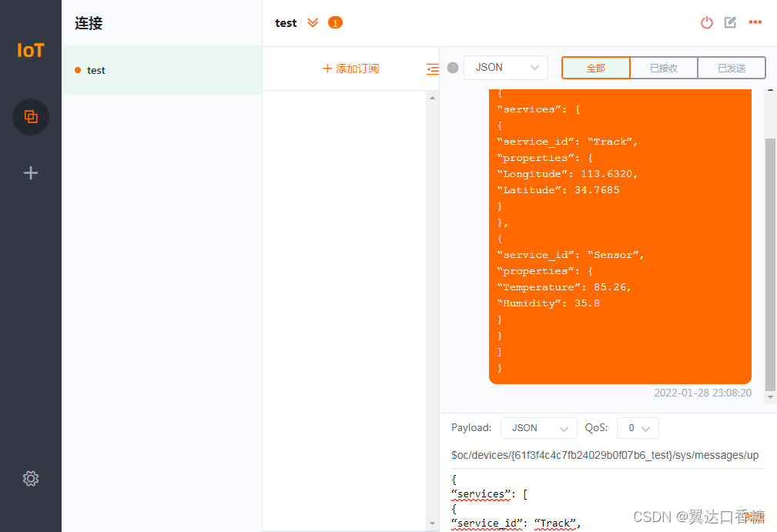The width and height of the screenshot is (777, 532).
Task: Click the orange sent message bubble
Action: click(620, 237)
